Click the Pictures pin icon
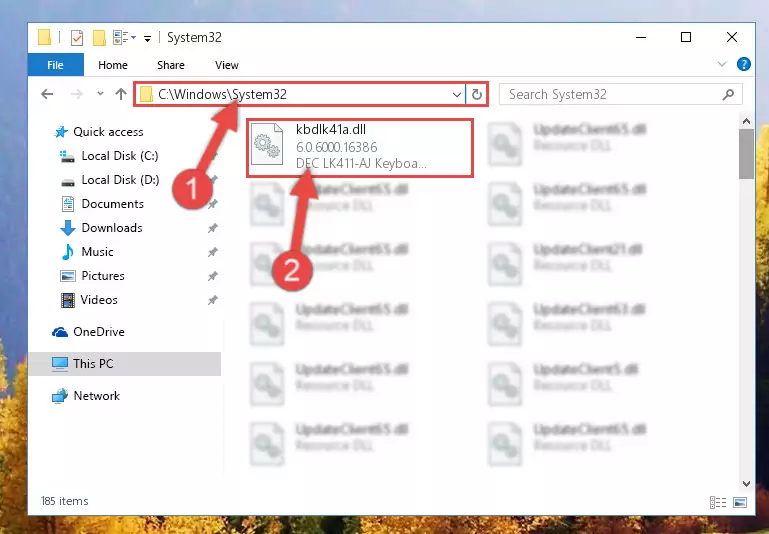This screenshot has width=769, height=534. click(212, 276)
